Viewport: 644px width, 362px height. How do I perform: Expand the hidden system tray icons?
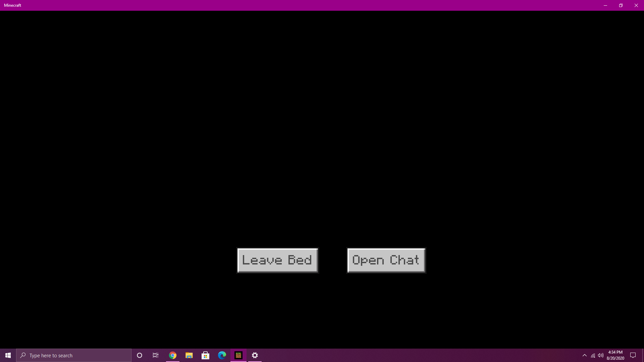585,355
